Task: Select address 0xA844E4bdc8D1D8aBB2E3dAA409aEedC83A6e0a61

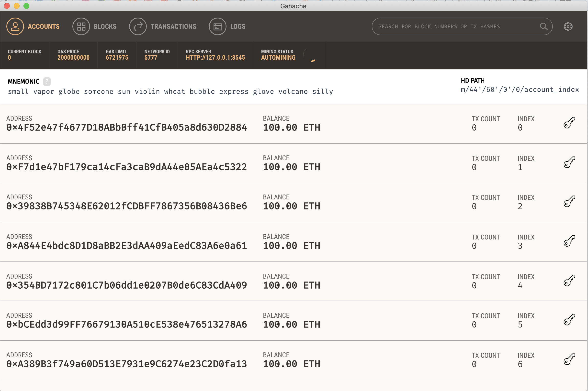Action: point(127,246)
